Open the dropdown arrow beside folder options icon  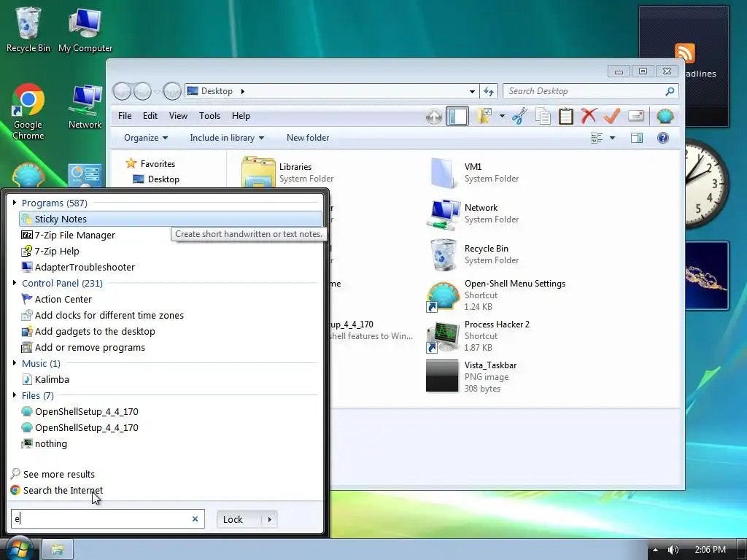pyautogui.click(x=502, y=116)
